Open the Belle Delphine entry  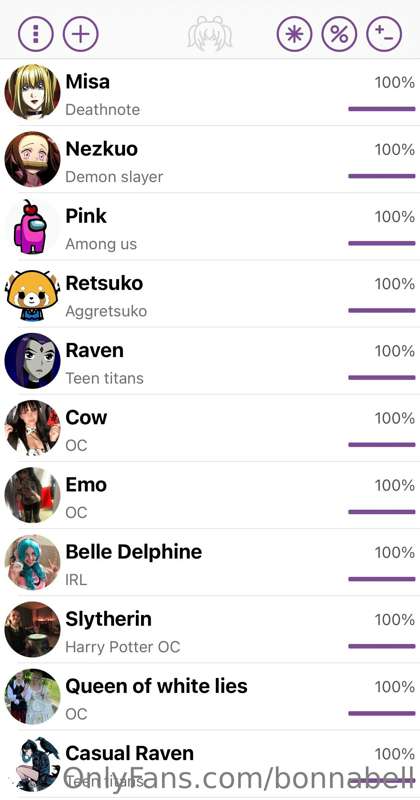click(x=210, y=563)
